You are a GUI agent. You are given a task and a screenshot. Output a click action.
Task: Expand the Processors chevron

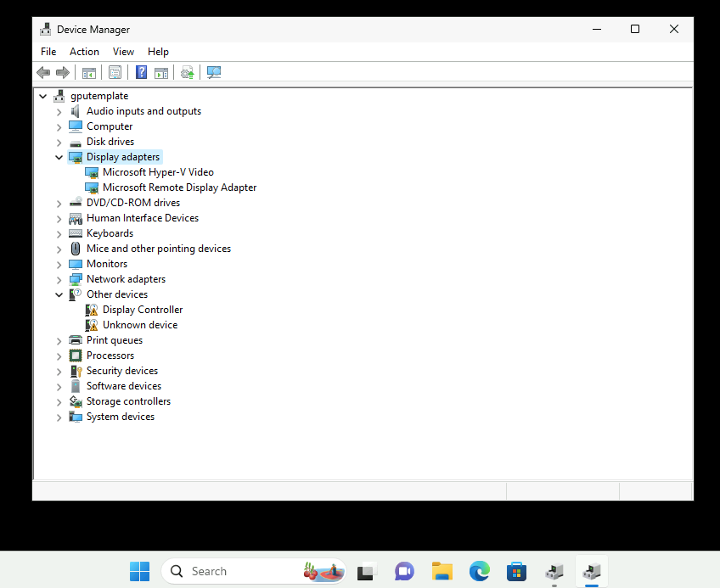(x=59, y=356)
